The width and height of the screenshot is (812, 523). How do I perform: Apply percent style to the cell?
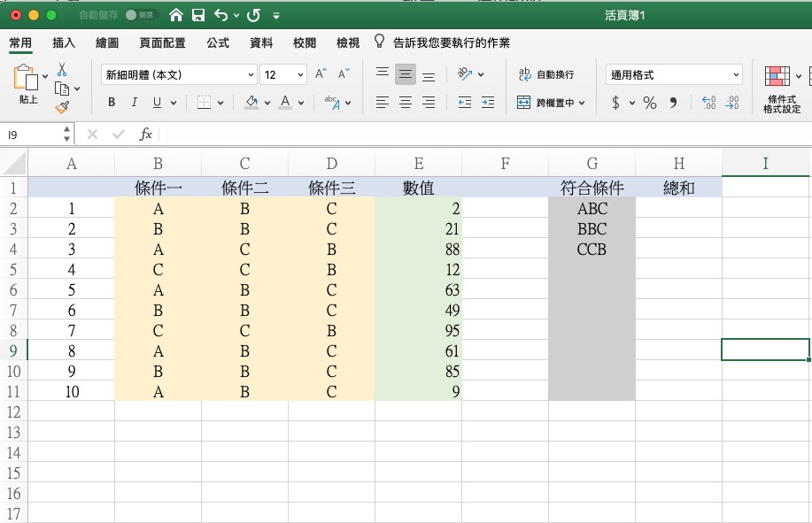click(x=650, y=103)
